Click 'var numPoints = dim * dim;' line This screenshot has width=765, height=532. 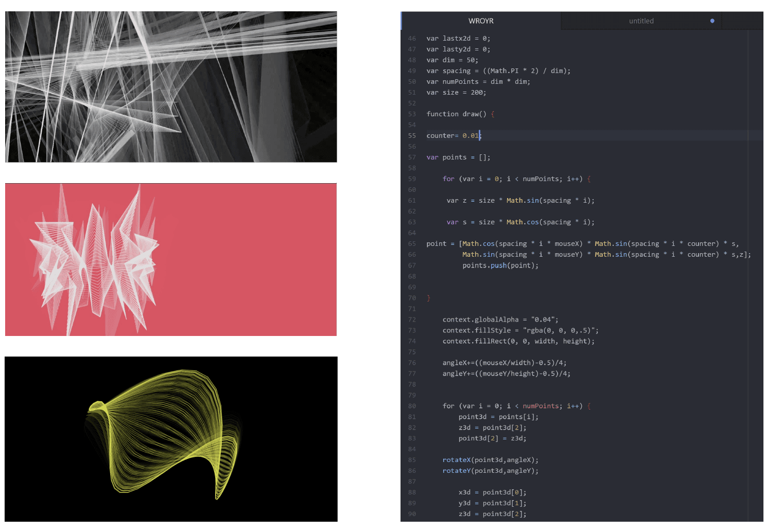tap(478, 82)
